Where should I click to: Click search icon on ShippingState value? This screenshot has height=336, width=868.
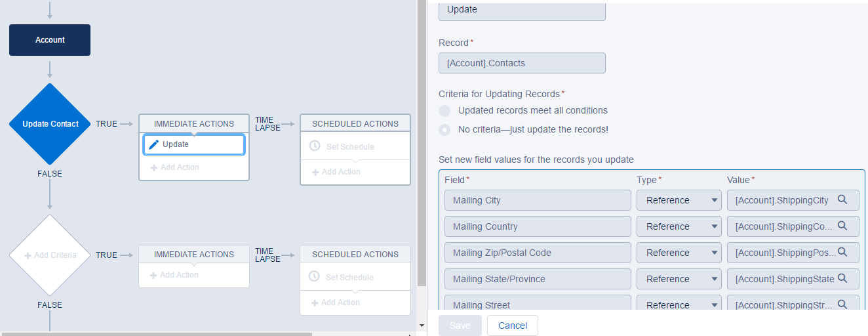[x=842, y=279]
